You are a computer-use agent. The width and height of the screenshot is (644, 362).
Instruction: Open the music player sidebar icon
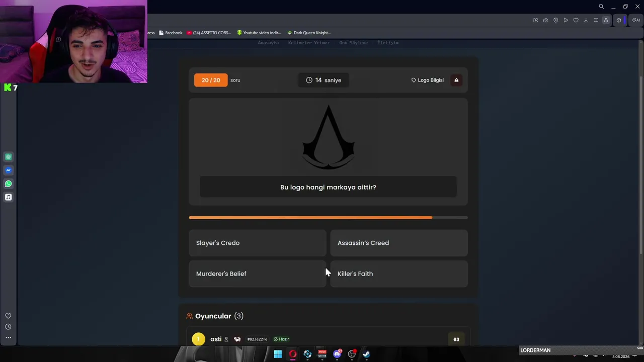8,197
